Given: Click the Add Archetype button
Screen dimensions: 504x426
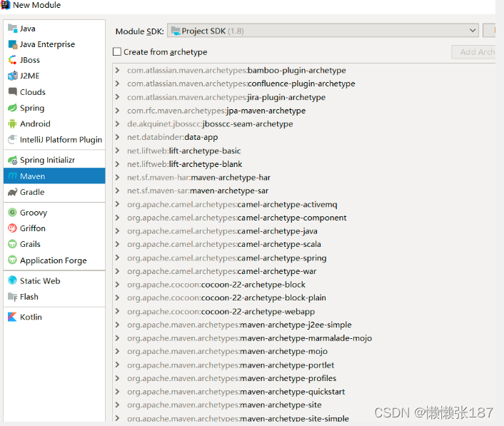Looking at the screenshot, I should (x=473, y=52).
